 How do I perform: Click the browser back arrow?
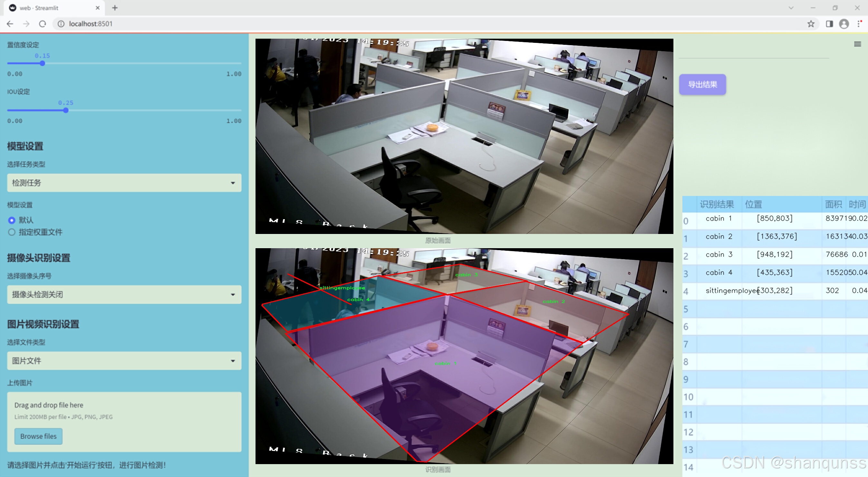[x=10, y=24]
